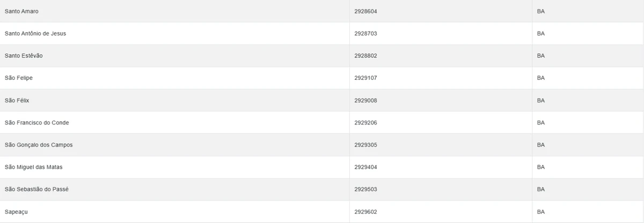
Task: Select code 2929008 in the table
Action: pos(365,101)
